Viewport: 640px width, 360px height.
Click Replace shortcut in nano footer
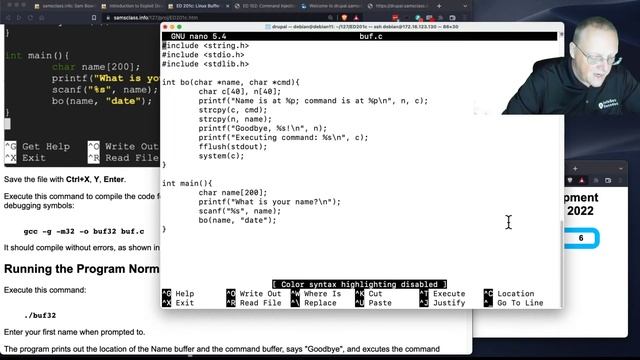(x=314, y=303)
